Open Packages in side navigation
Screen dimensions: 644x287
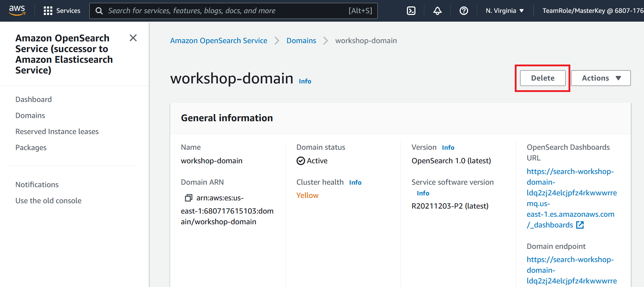[x=31, y=148]
